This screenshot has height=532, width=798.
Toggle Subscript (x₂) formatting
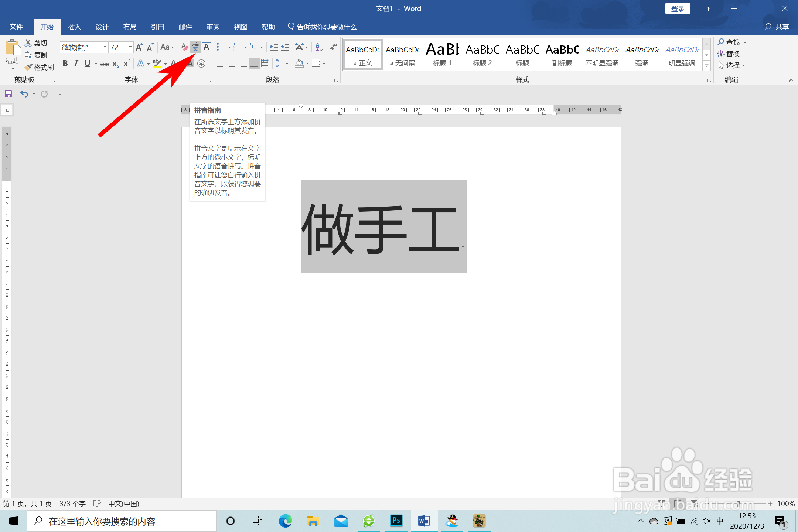[x=116, y=64]
